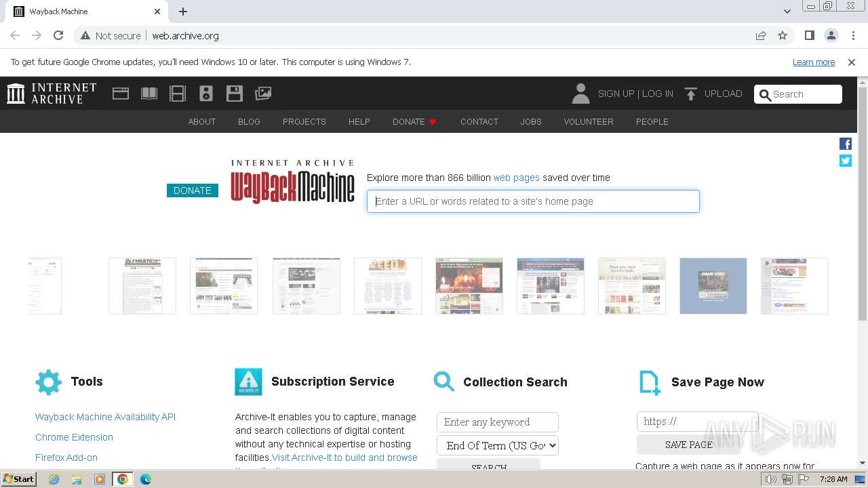Open the Facebook share icon
Viewport: 868px width, 488px height.
pos(846,144)
